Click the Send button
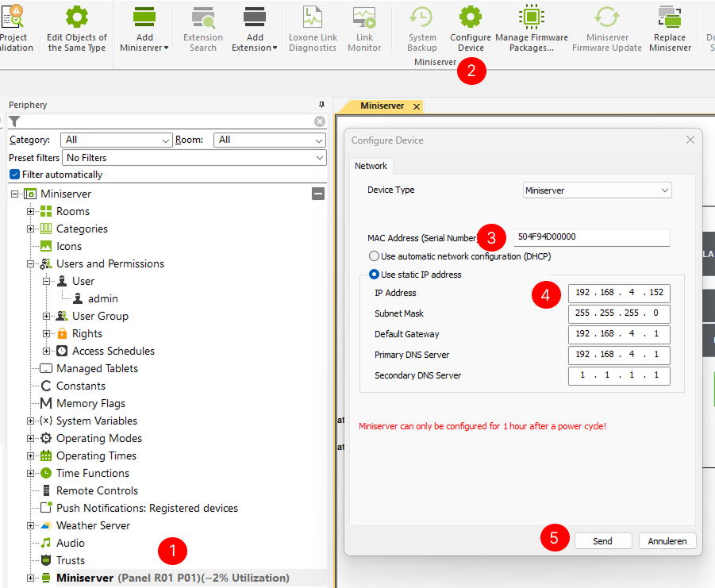The width and height of the screenshot is (715, 588). pyautogui.click(x=602, y=541)
